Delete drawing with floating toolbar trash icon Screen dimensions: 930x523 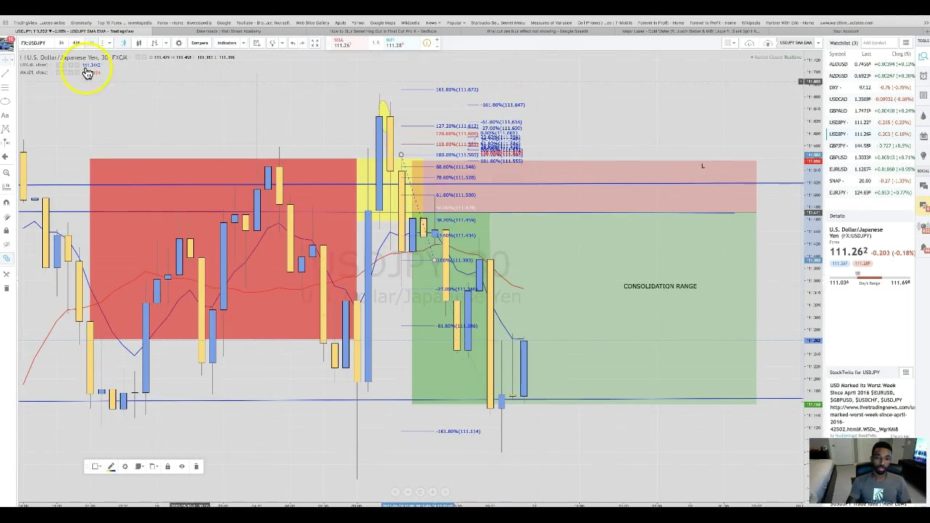tap(196, 466)
